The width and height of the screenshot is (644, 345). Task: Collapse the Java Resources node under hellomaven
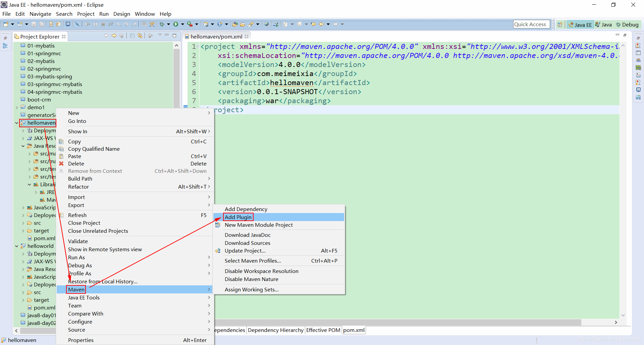point(23,146)
